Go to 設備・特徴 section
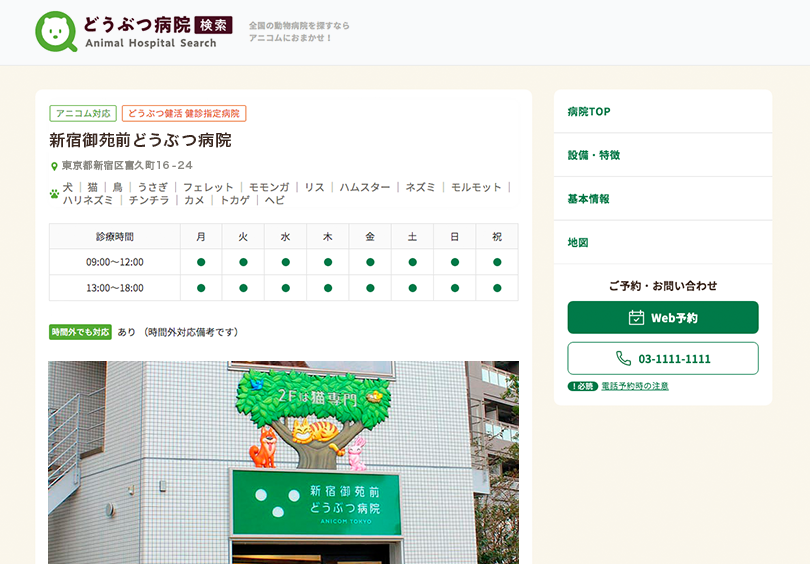The height and width of the screenshot is (564, 810). coord(593,155)
